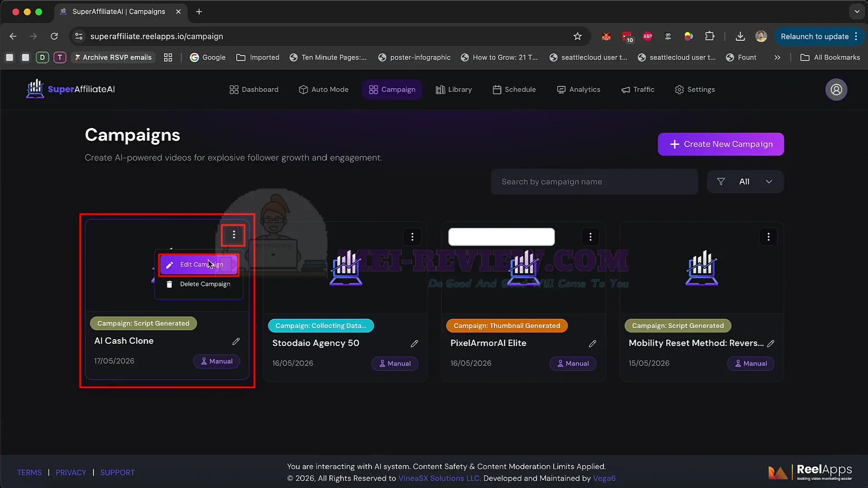This screenshot has width=868, height=488.
Task: Close the SuperAffiliateAI Campaigns browser tab
Action: [178, 12]
